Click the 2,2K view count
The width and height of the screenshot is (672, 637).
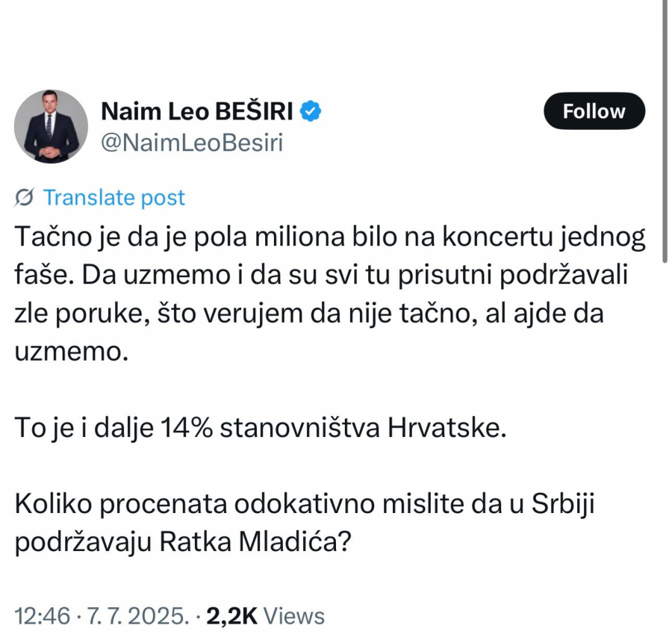coord(231,616)
